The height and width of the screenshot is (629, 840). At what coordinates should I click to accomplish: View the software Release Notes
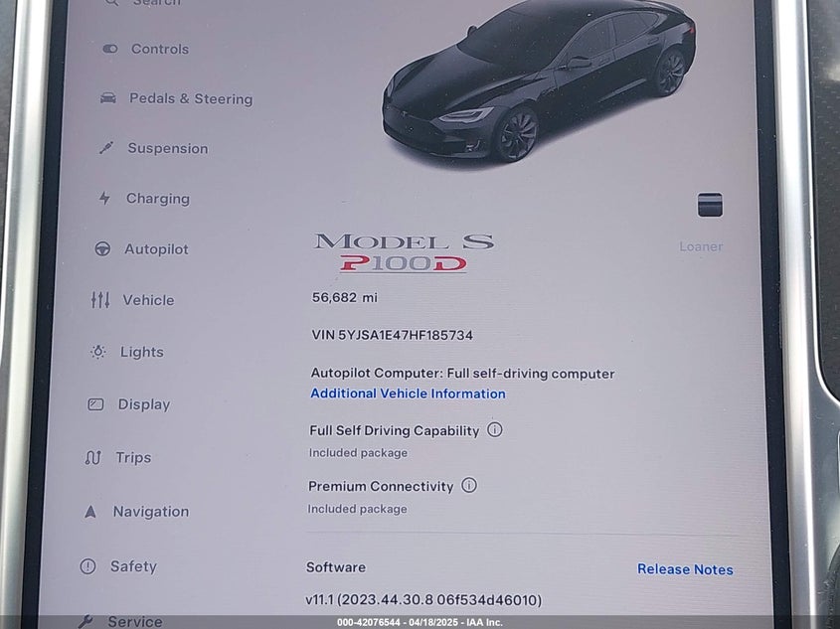point(685,569)
